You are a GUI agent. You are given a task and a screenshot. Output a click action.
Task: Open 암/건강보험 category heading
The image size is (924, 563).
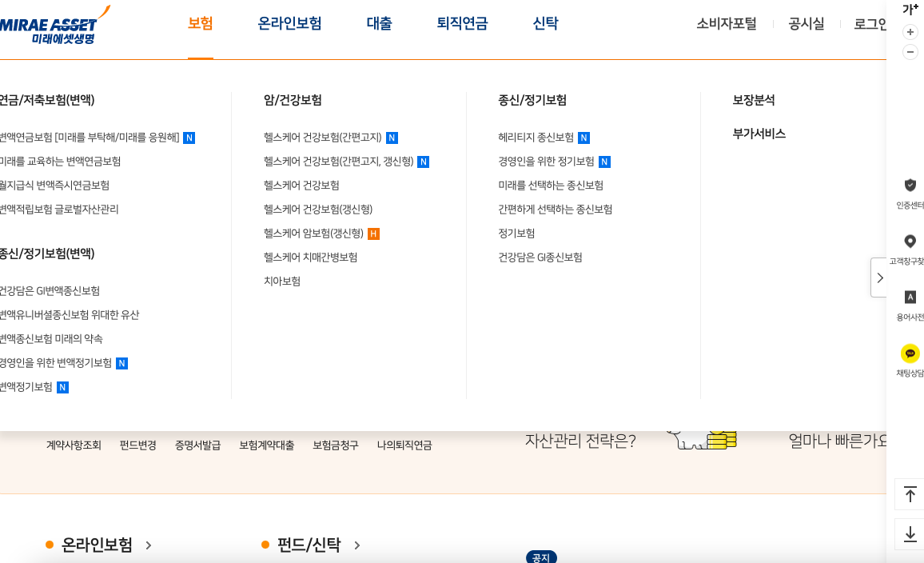[x=293, y=100]
